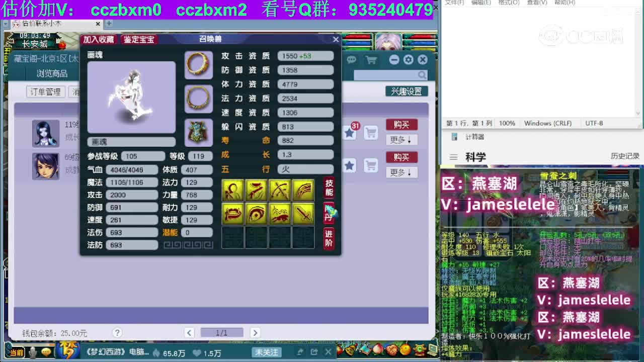
Task: Open the 订单管理 tab
Action: (45, 92)
